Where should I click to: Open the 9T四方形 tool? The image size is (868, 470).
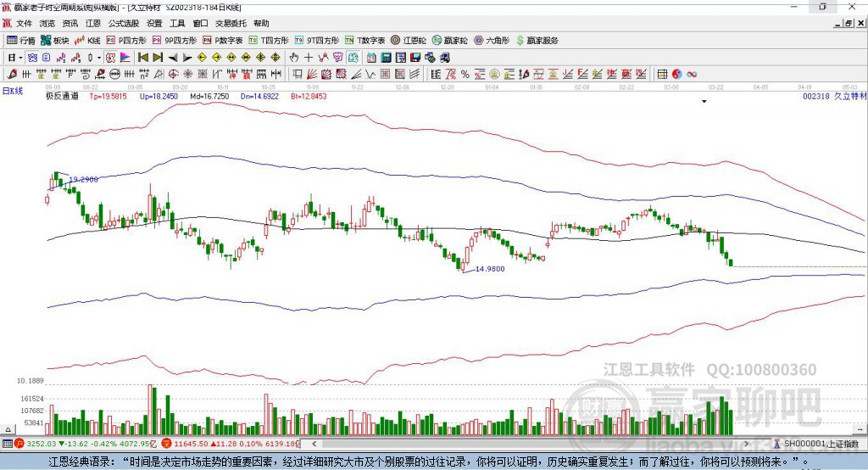(317, 41)
